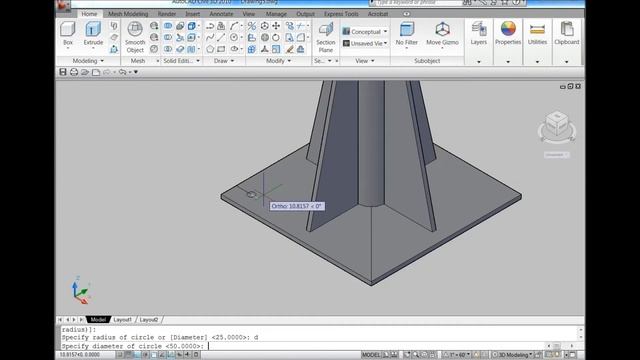Screen dimensions: 640x360
Task: Open quick access toolbar customize arrow
Action: coord(136,72)
